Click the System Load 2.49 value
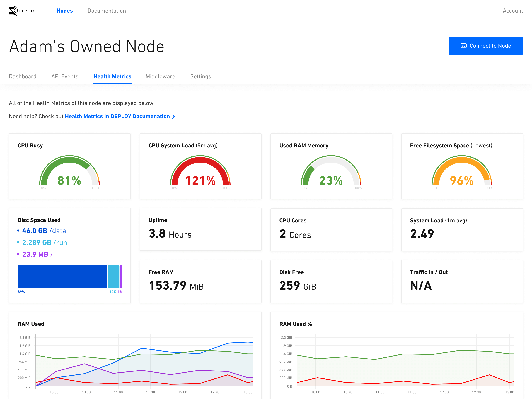 tap(422, 234)
